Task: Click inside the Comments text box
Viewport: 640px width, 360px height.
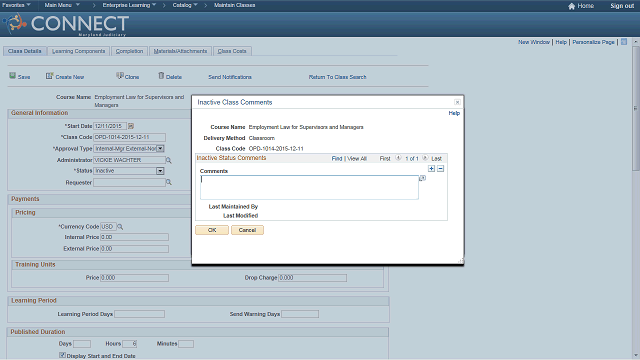Action: pos(309,187)
